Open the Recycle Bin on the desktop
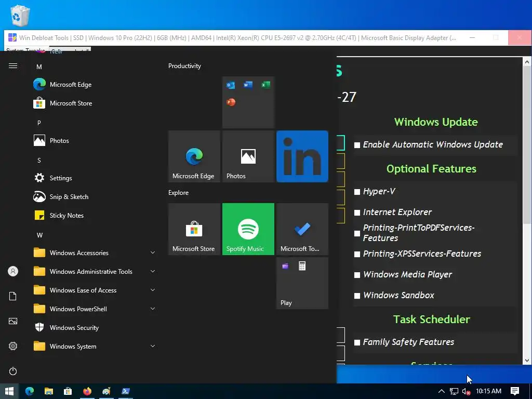Viewport: 532px width, 399px height. tap(20, 15)
